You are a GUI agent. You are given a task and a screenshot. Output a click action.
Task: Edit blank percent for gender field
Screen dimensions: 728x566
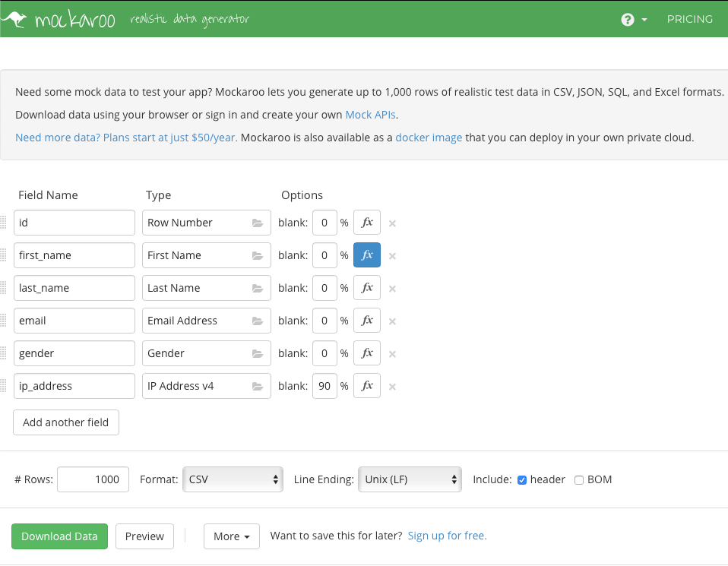[x=324, y=353]
